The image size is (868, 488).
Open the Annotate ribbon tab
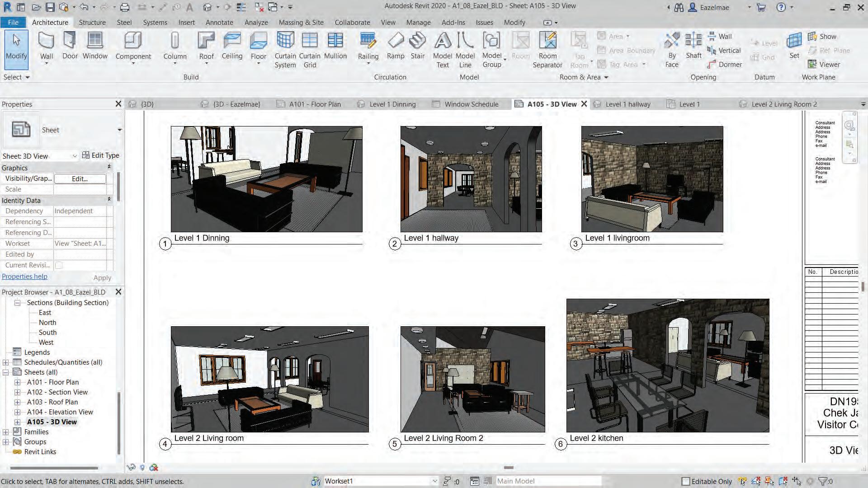click(x=219, y=22)
